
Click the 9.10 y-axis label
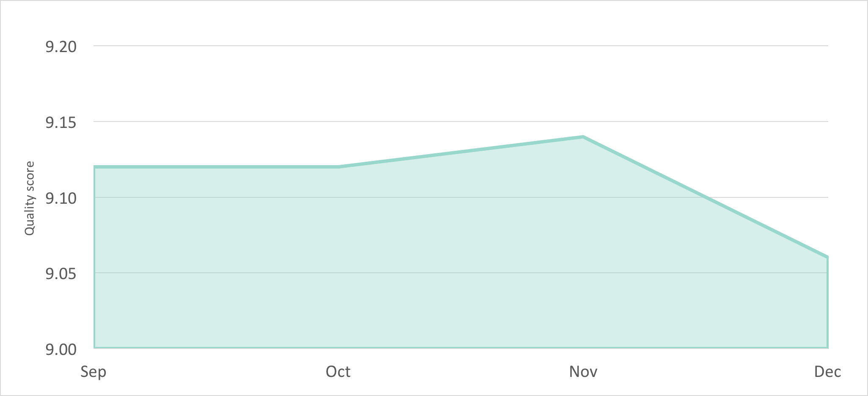tap(61, 198)
